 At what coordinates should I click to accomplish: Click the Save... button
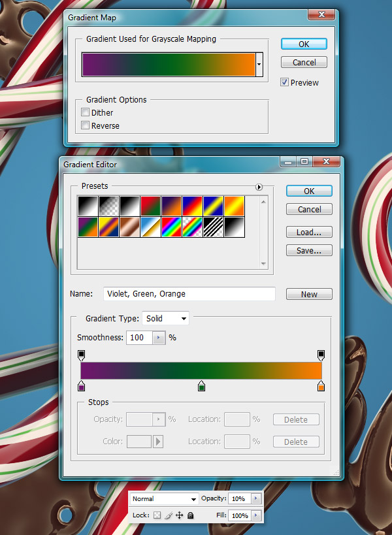(309, 250)
